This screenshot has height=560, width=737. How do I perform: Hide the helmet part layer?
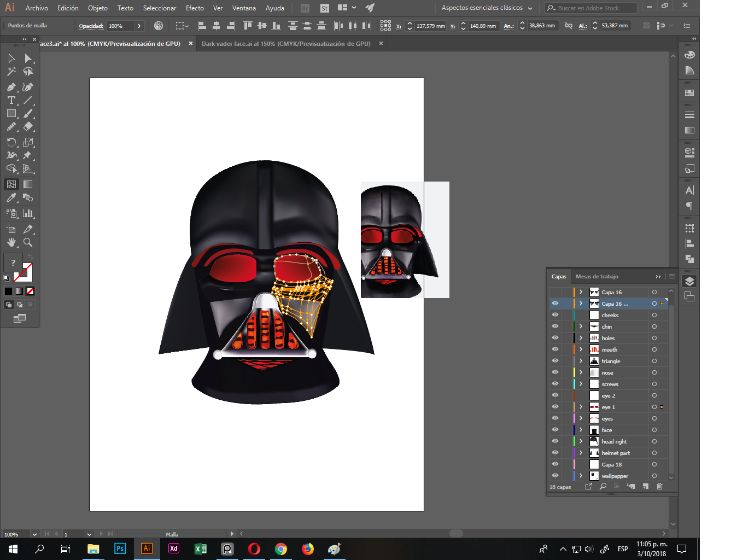pos(555,453)
